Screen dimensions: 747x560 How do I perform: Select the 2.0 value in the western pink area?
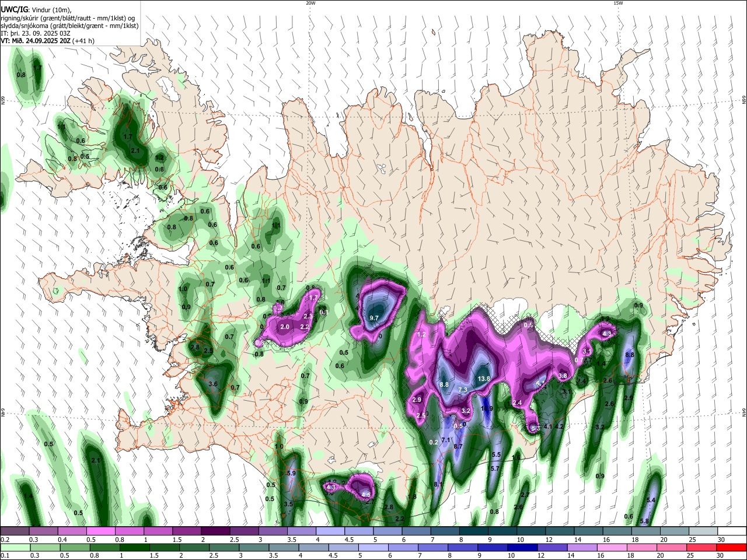tap(285, 327)
